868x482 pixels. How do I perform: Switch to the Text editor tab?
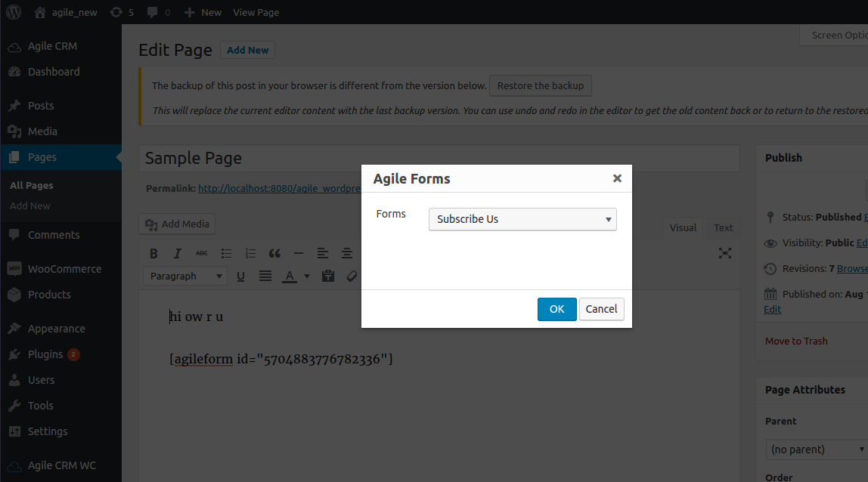pos(723,227)
